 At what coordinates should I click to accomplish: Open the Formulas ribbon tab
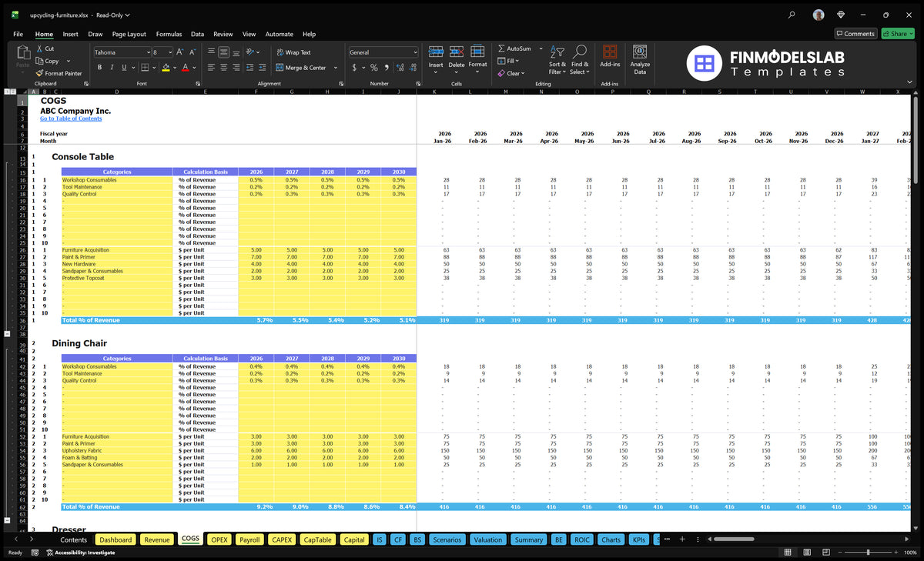click(169, 34)
